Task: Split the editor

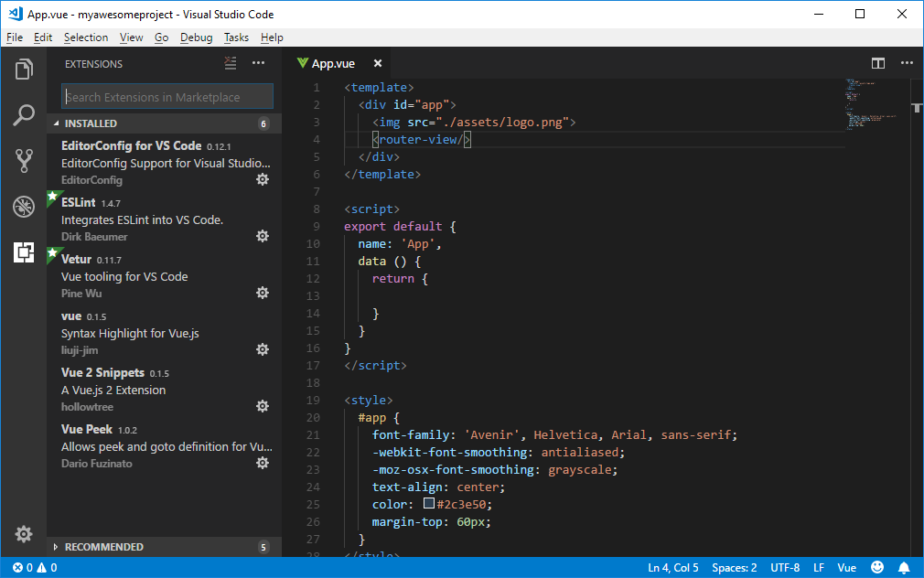Action: tap(878, 63)
